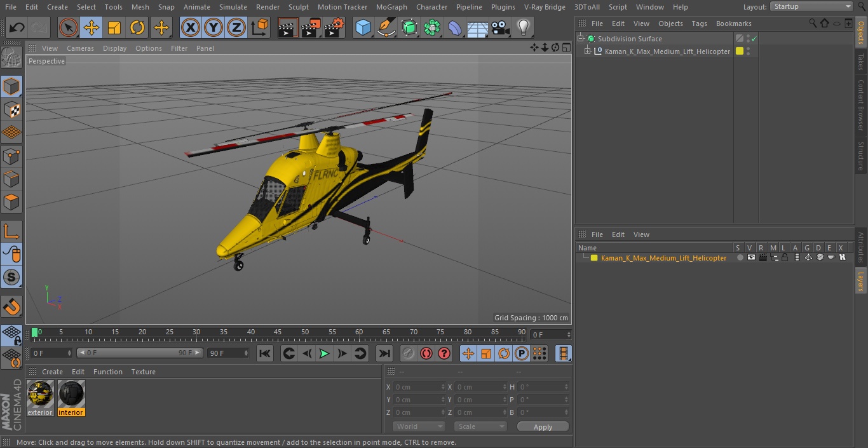
Task: Add a light object
Action: [x=524, y=27]
